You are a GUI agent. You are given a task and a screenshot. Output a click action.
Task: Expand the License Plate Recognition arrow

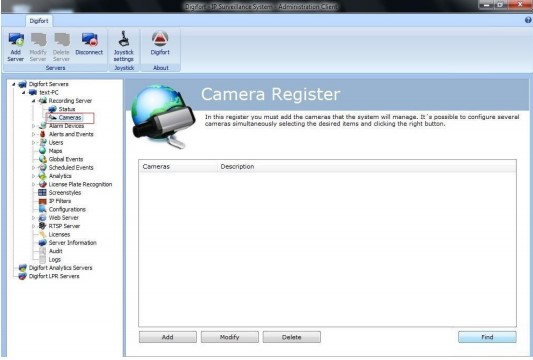[x=33, y=184]
